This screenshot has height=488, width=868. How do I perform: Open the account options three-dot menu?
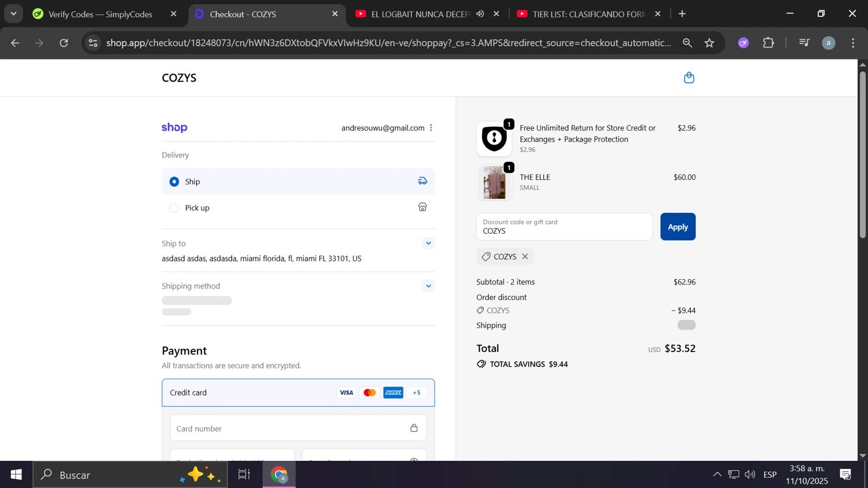point(431,128)
